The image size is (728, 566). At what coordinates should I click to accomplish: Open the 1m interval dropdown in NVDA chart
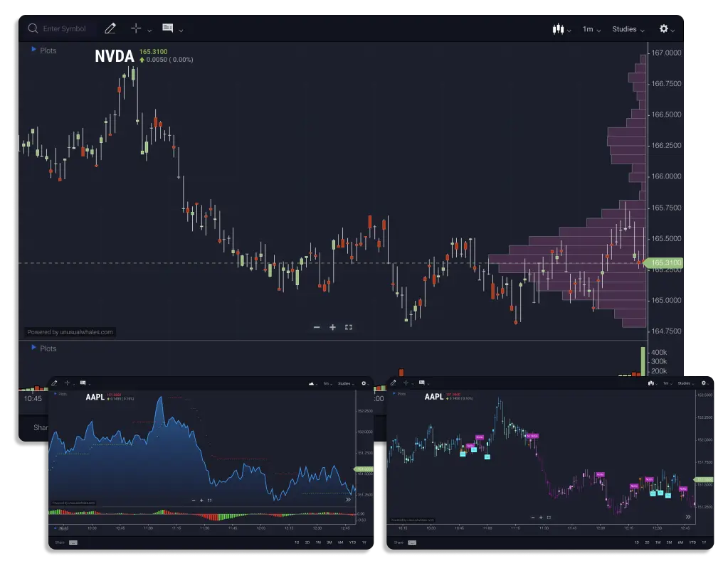pos(591,29)
